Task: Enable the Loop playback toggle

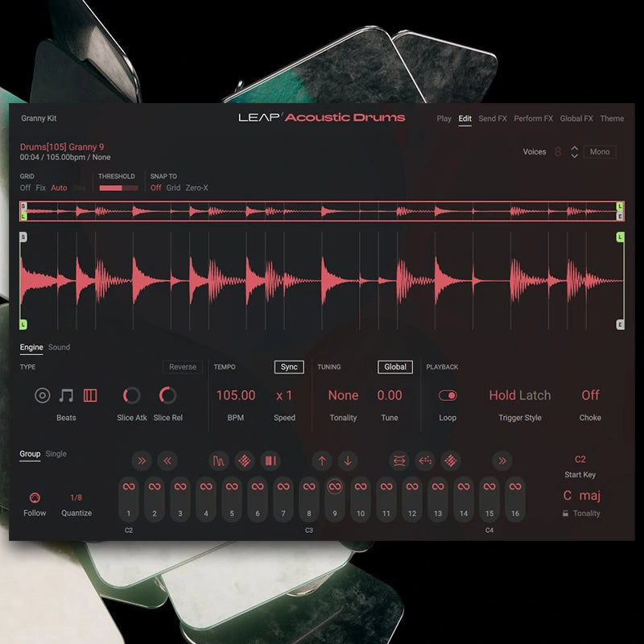Action: point(448,395)
